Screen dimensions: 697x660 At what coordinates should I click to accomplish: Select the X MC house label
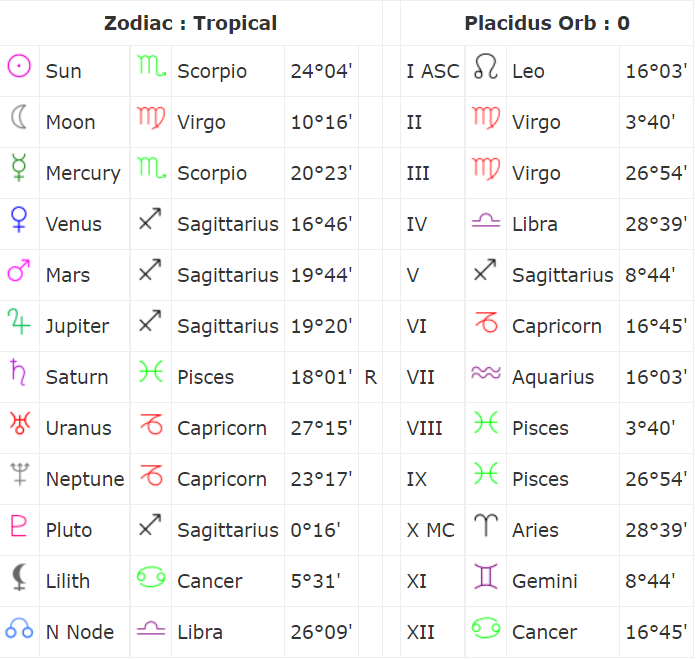(431, 530)
